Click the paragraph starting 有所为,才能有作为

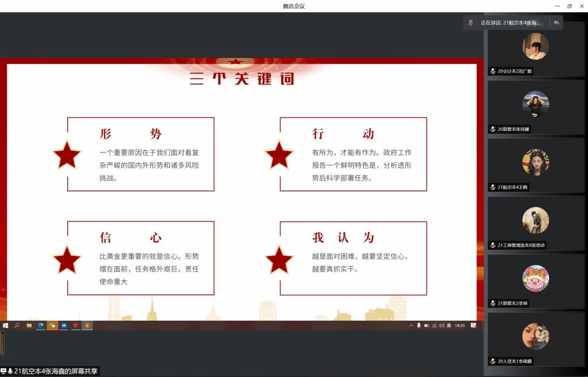click(362, 165)
